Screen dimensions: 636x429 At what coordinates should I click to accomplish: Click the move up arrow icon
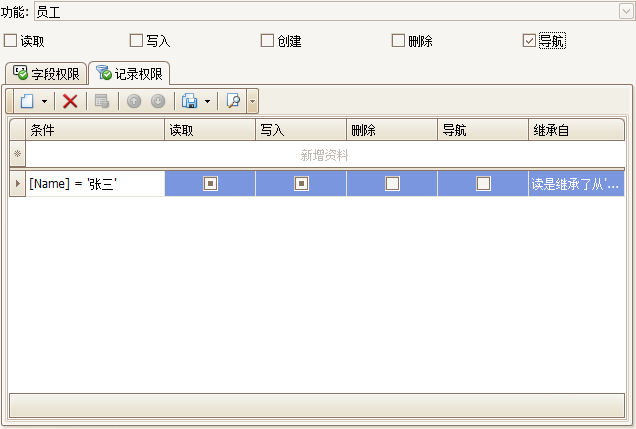pyautogui.click(x=134, y=101)
